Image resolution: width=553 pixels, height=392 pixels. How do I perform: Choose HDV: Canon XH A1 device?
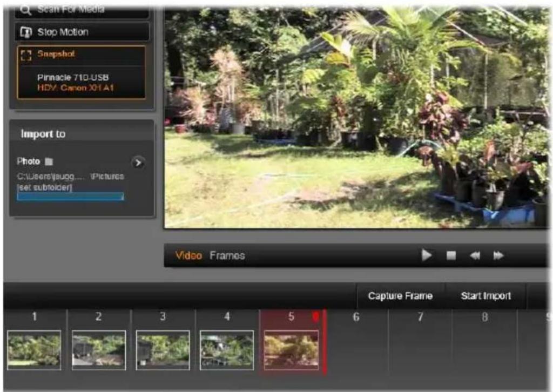pos(76,88)
